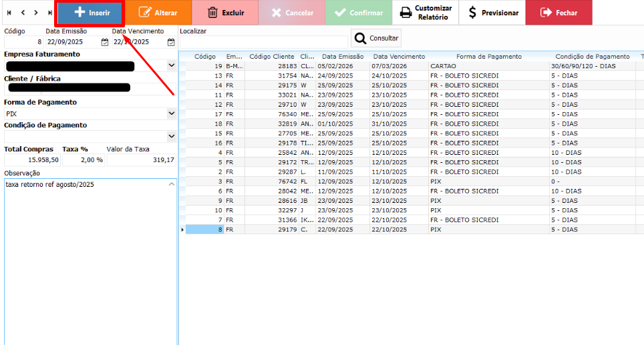
Task: Click the Alterar edit button
Action: pos(158,13)
